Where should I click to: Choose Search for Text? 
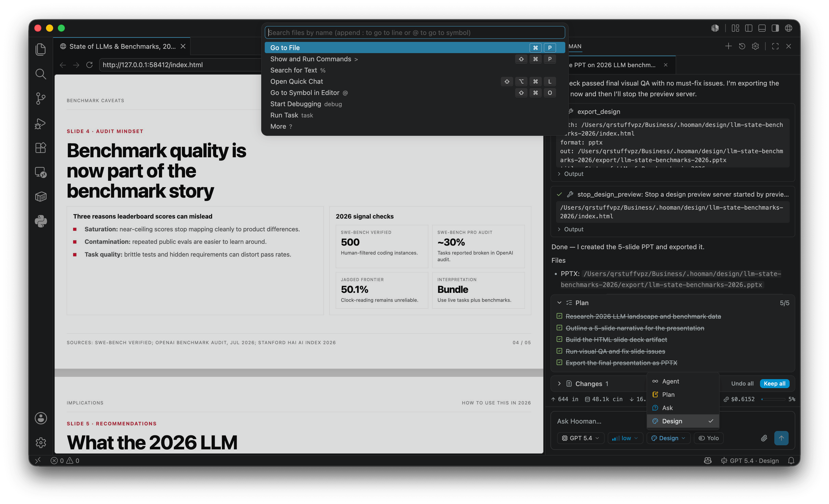coord(414,70)
